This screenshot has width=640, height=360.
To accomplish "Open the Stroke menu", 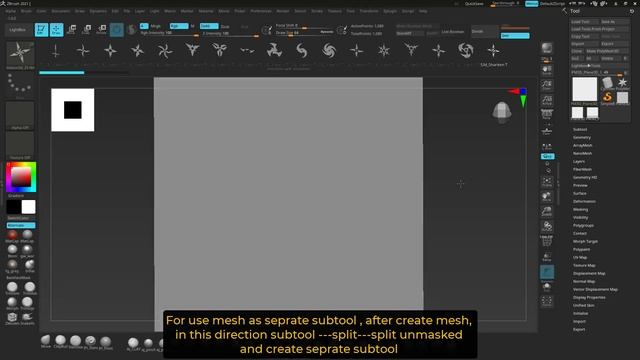I will tap(317, 11).
